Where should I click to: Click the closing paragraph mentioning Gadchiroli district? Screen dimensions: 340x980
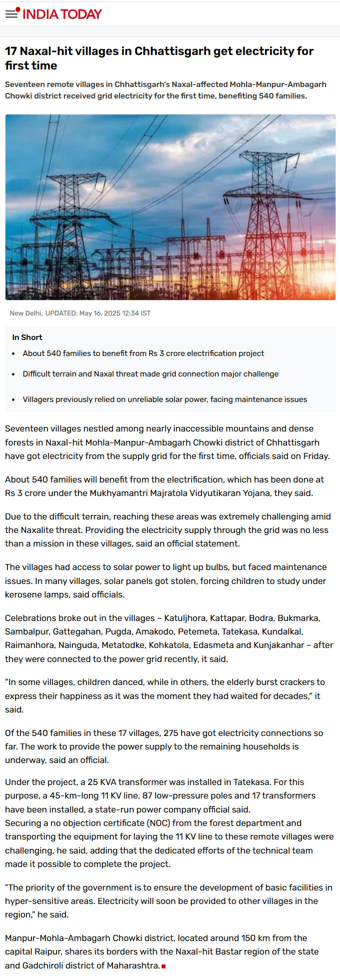(x=162, y=951)
